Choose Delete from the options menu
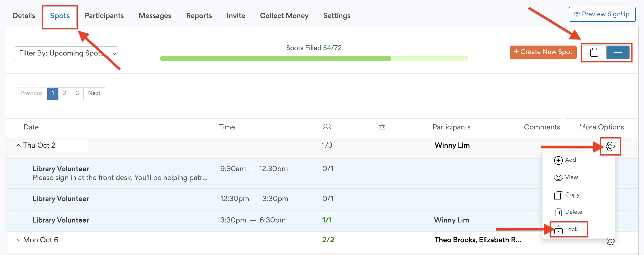Screen dimensions: 644x255 [568, 212]
